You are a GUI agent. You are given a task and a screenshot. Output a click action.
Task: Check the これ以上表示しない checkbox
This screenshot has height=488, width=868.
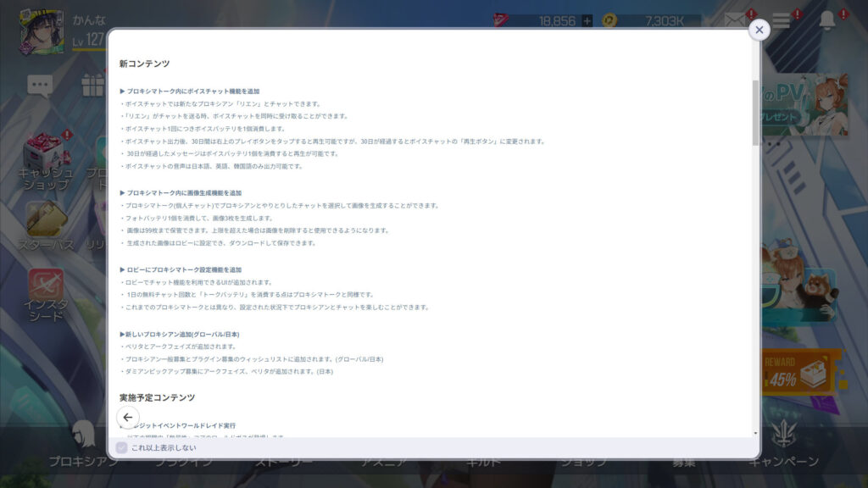click(x=121, y=447)
